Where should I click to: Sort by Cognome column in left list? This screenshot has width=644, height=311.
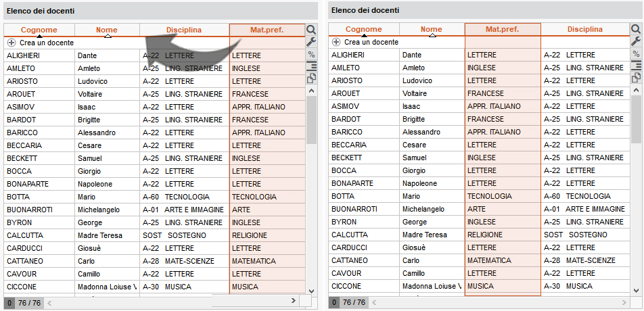pyautogui.click(x=39, y=30)
